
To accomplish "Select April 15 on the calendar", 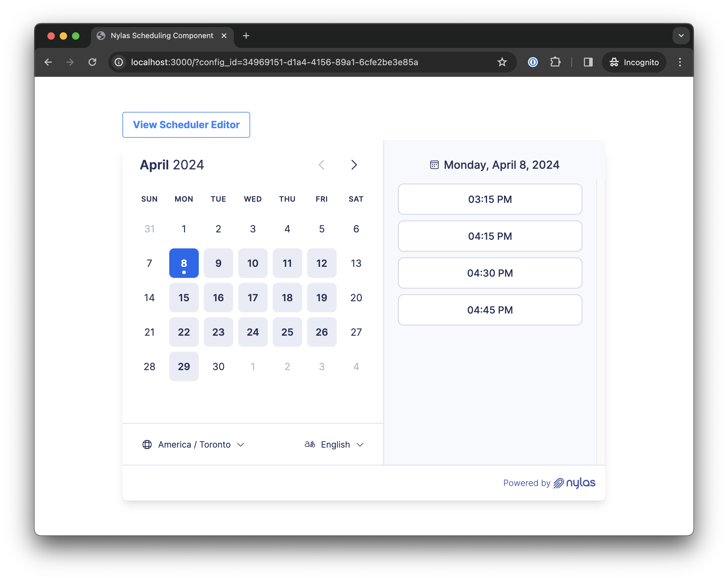I will point(184,298).
